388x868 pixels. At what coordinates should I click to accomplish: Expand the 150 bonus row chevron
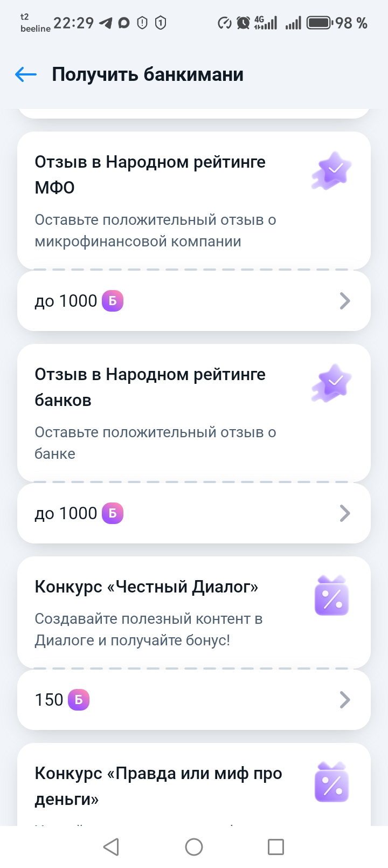(345, 700)
